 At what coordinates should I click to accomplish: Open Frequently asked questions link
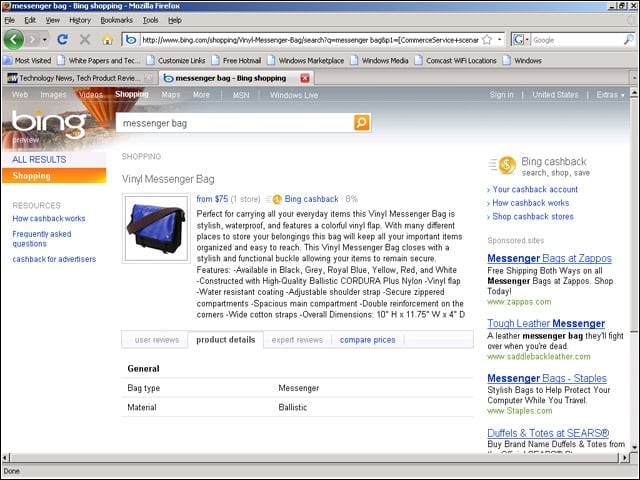coord(42,239)
